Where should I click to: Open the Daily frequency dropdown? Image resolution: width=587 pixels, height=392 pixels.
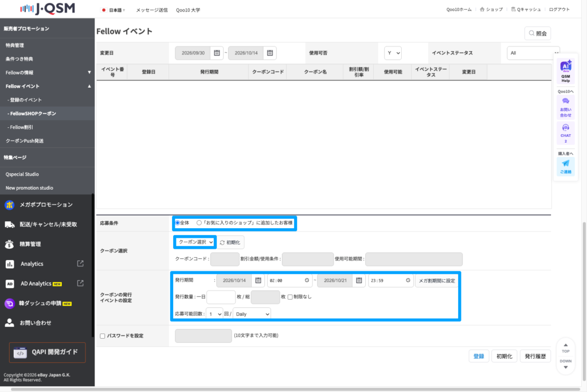(x=252, y=313)
